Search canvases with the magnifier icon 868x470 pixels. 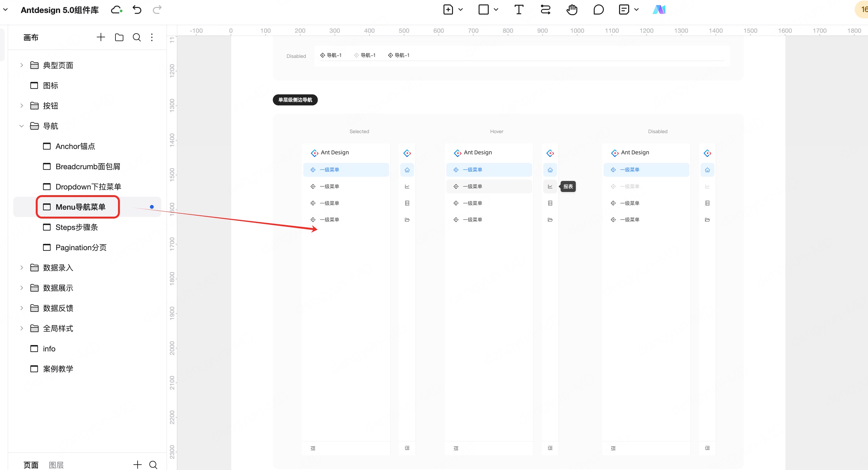137,37
